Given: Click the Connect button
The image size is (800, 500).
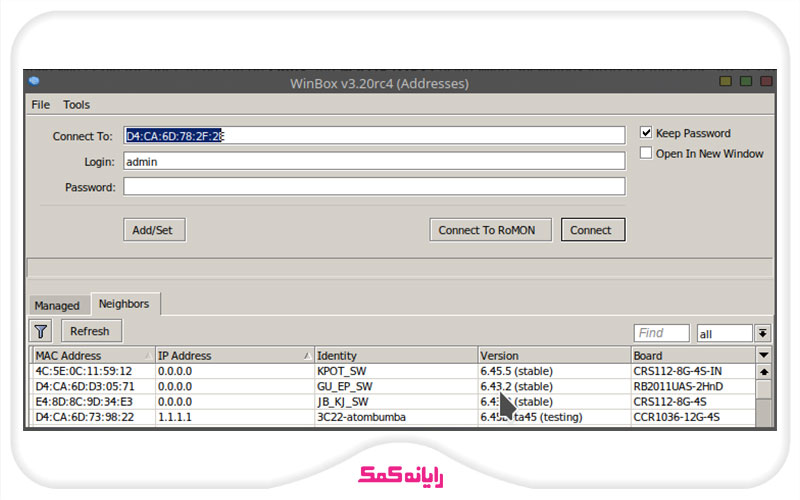Looking at the screenshot, I should click(593, 230).
